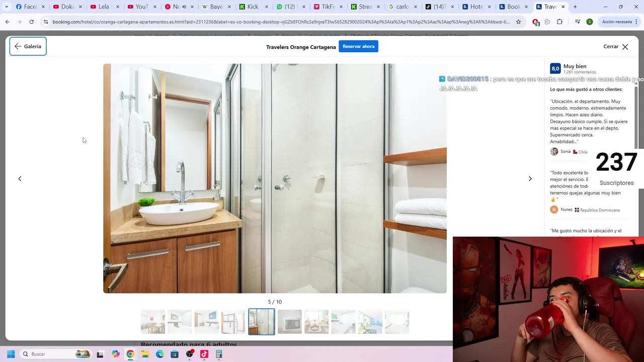Viewport: 644px width, 362px height.
Task: Click the 8,0 review score badge
Action: (x=555, y=68)
